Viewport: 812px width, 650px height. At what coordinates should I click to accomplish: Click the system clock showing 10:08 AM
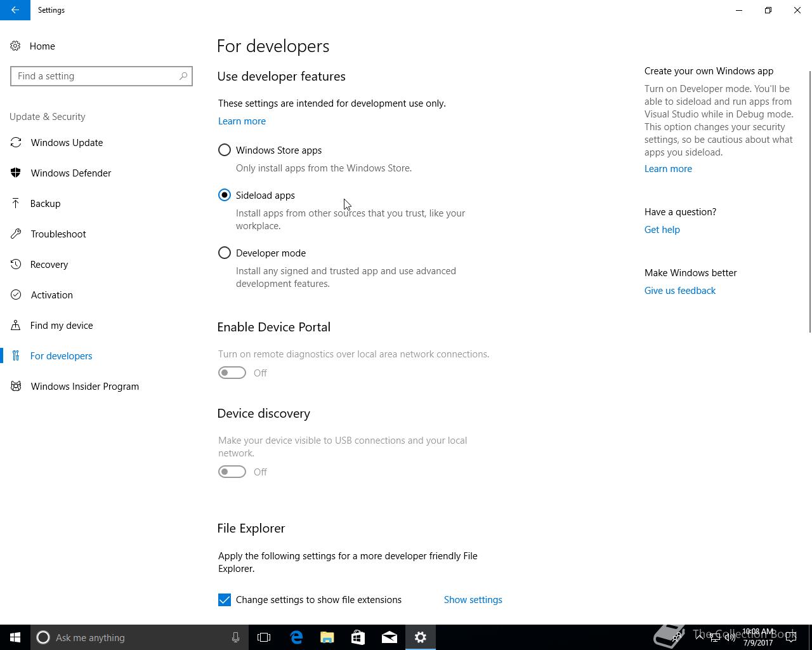point(759,637)
